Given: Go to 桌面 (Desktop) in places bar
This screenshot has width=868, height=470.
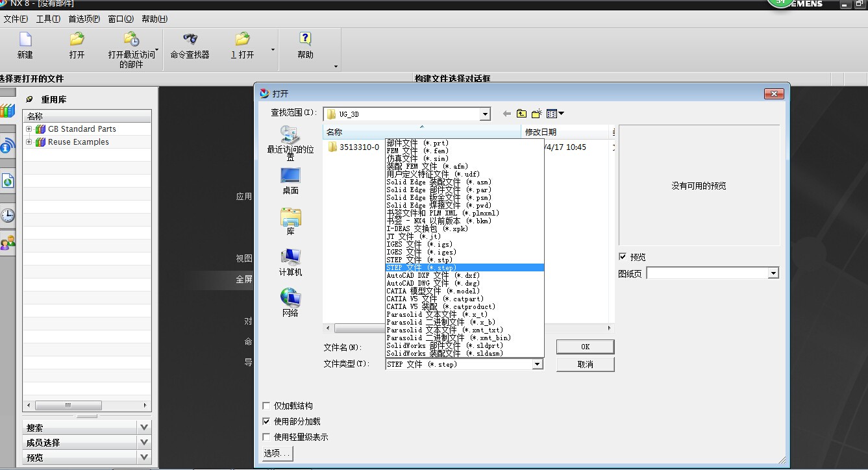Looking at the screenshot, I should [290, 181].
